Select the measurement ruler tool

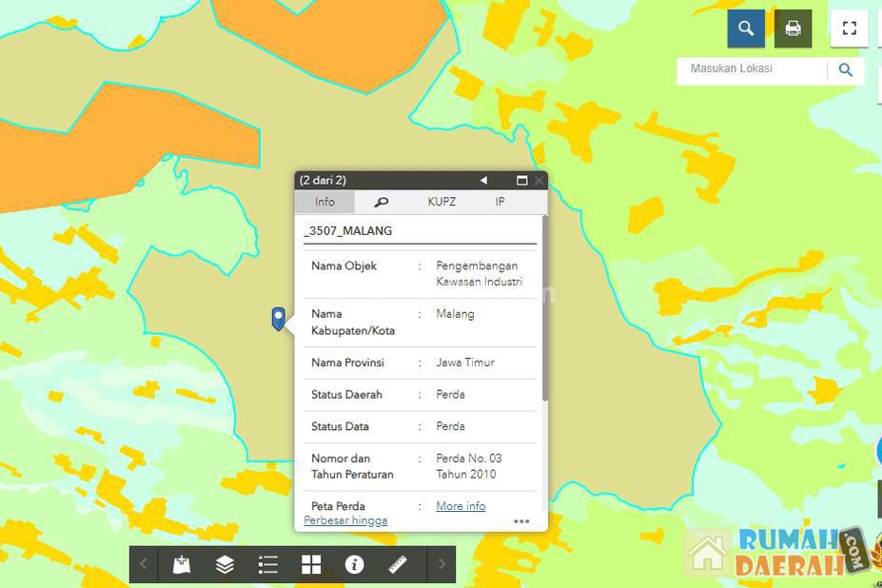click(x=398, y=564)
